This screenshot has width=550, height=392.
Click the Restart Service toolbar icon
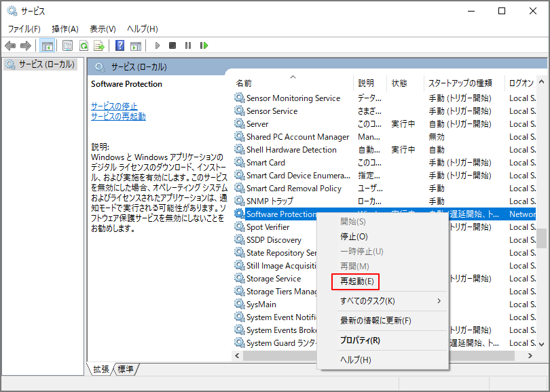click(x=204, y=45)
